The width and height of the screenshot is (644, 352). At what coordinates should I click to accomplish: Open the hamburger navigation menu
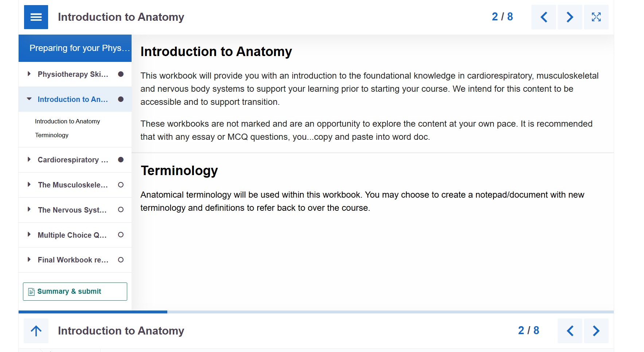click(x=35, y=17)
